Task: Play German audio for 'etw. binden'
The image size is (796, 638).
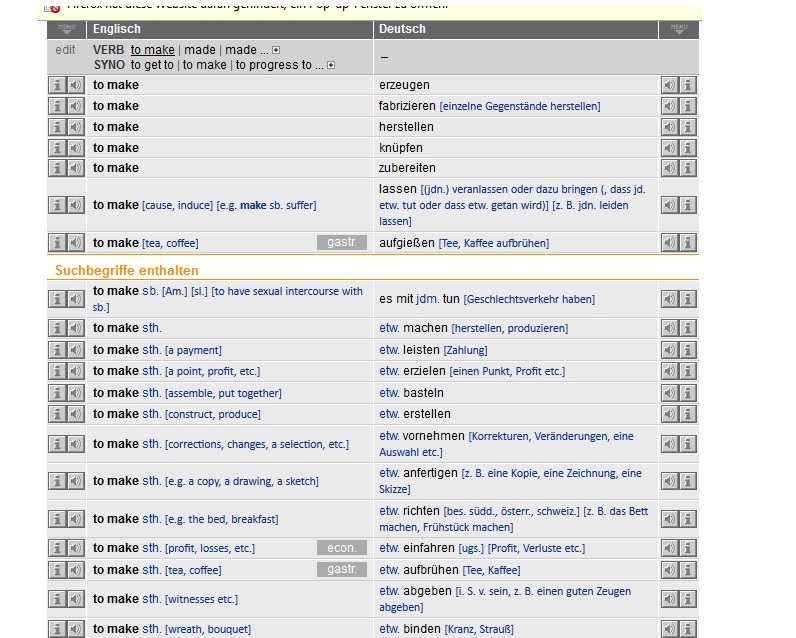Action: pos(669,629)
